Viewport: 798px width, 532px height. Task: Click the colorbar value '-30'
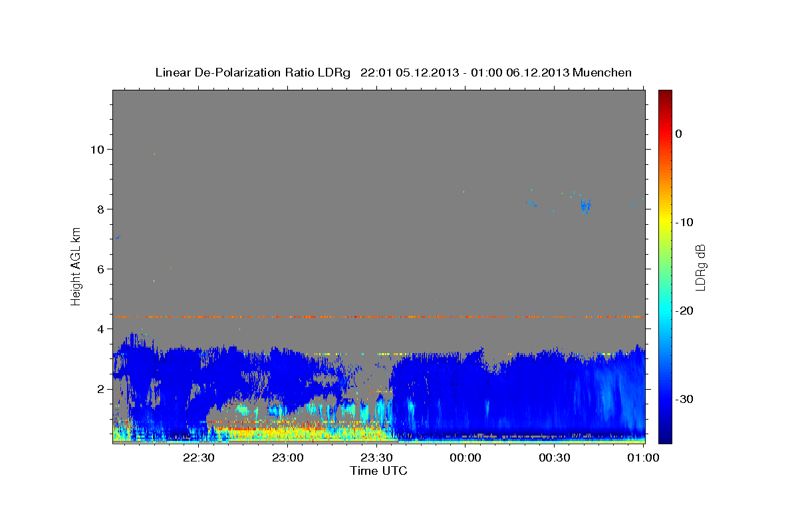(685, 399)
